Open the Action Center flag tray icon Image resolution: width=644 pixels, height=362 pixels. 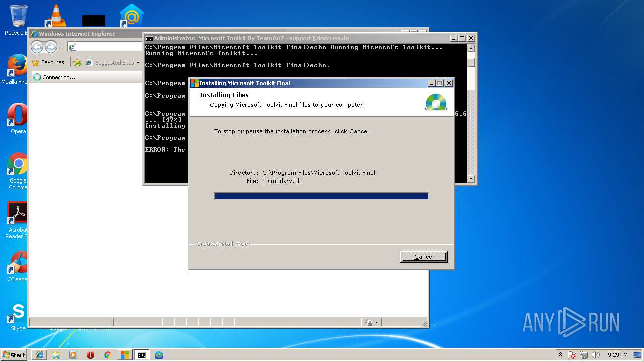point(572,355)
